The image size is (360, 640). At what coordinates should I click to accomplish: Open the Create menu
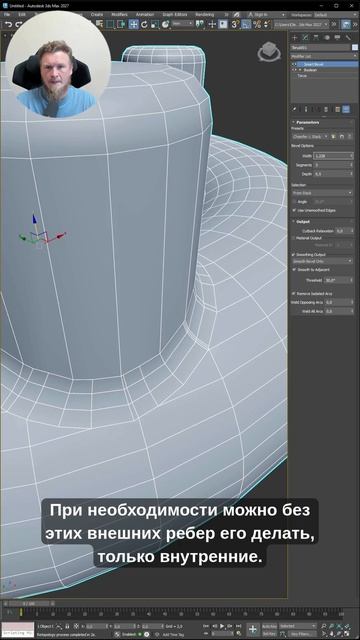click(97, 14)
